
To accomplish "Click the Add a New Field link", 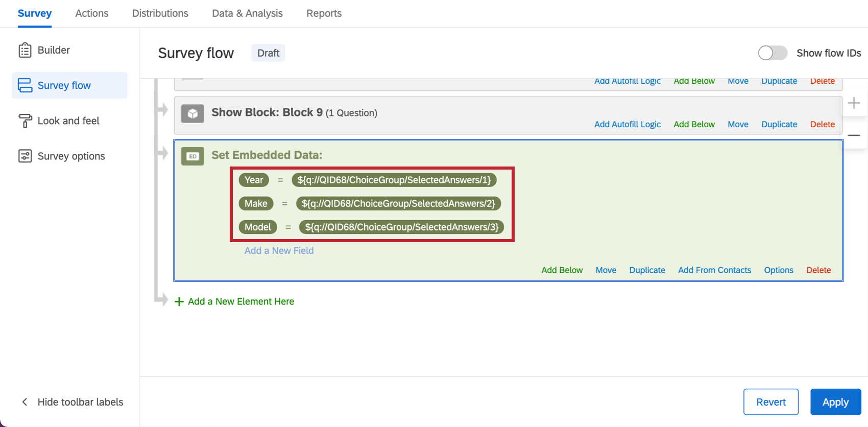I will click(279, 251).
